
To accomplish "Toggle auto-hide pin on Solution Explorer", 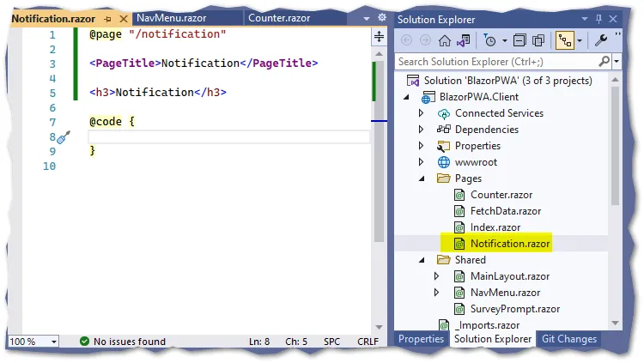I will point(598,19).
